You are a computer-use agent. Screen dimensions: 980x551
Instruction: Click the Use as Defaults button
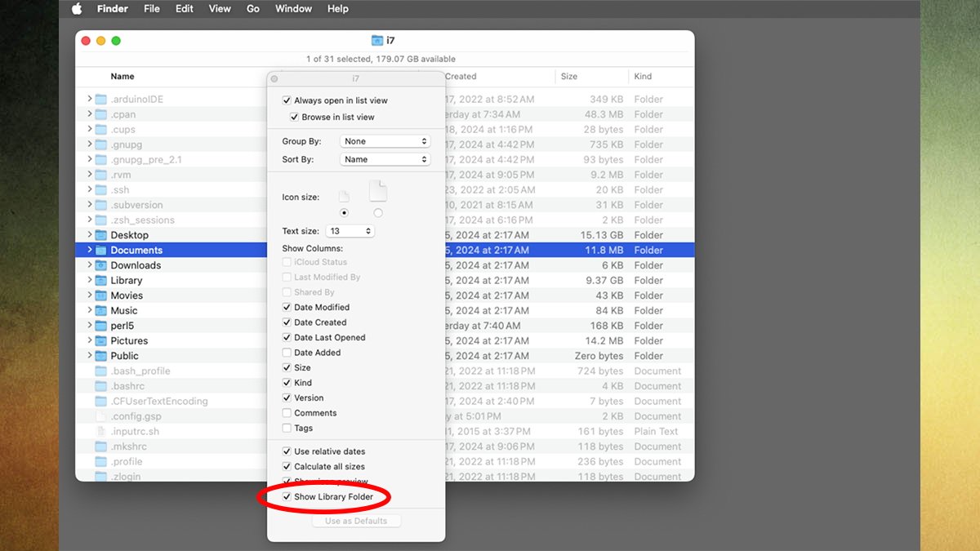(x=356, y=521)
